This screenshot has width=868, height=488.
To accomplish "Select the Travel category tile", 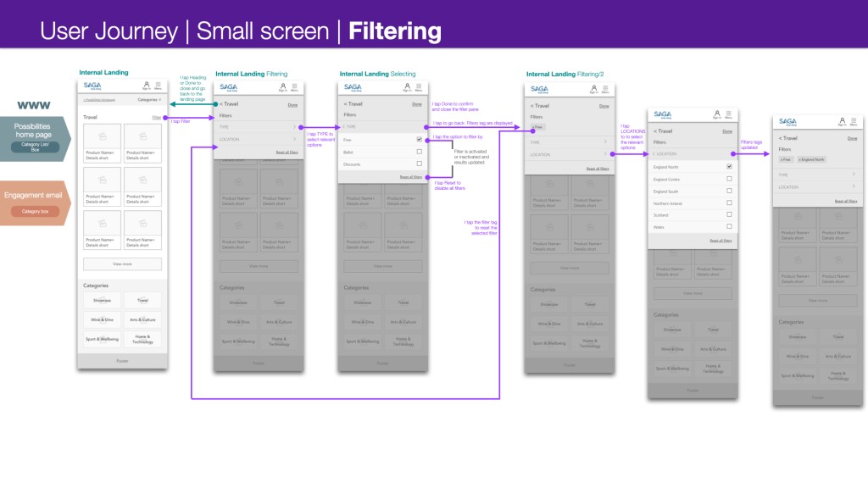I will 144,300.
